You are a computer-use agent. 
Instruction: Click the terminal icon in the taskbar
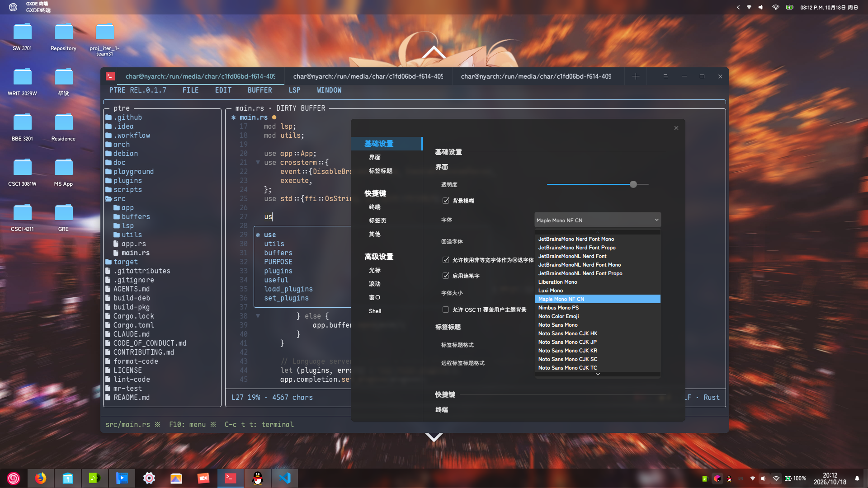point(231,478)
